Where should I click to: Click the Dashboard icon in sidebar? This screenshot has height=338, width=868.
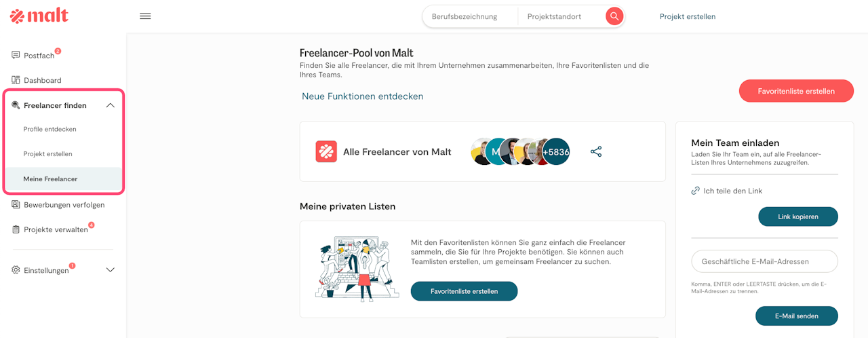click(16, 80)
